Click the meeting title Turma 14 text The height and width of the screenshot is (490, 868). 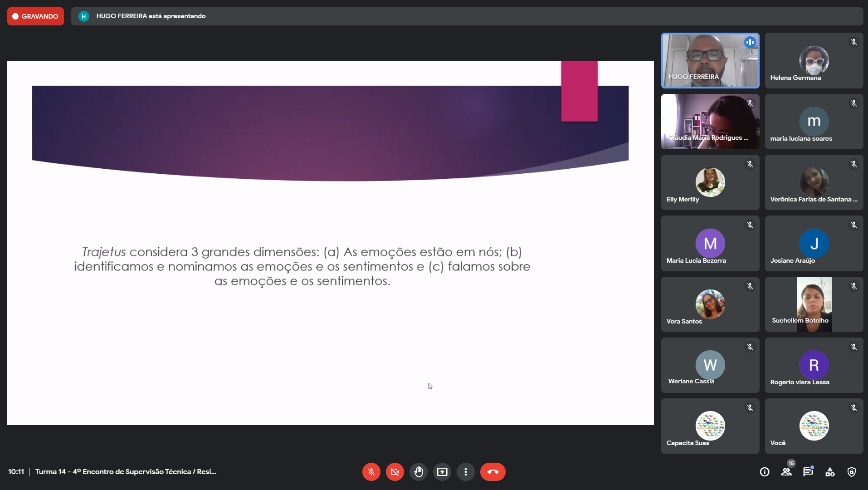point(126,472)
